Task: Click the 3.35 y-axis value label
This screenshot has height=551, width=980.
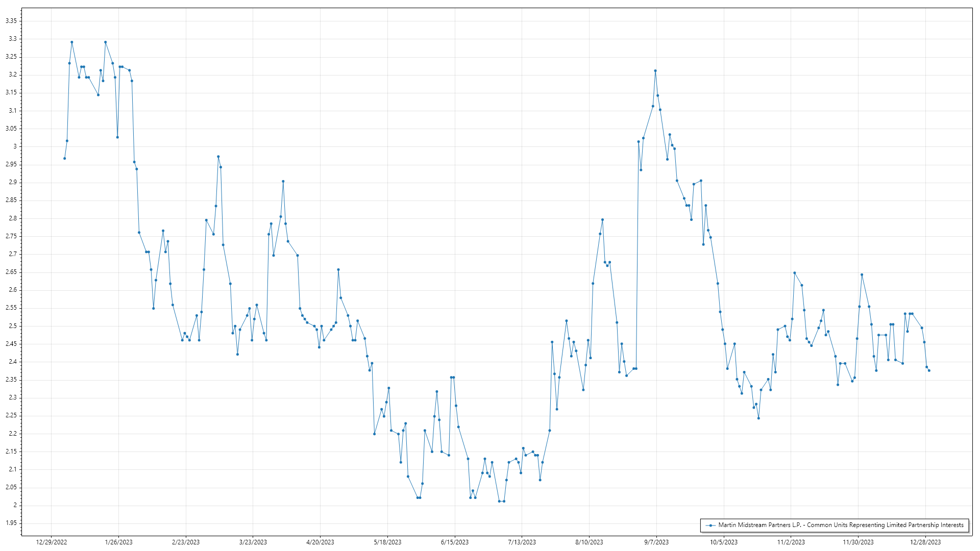Action: 11,21
